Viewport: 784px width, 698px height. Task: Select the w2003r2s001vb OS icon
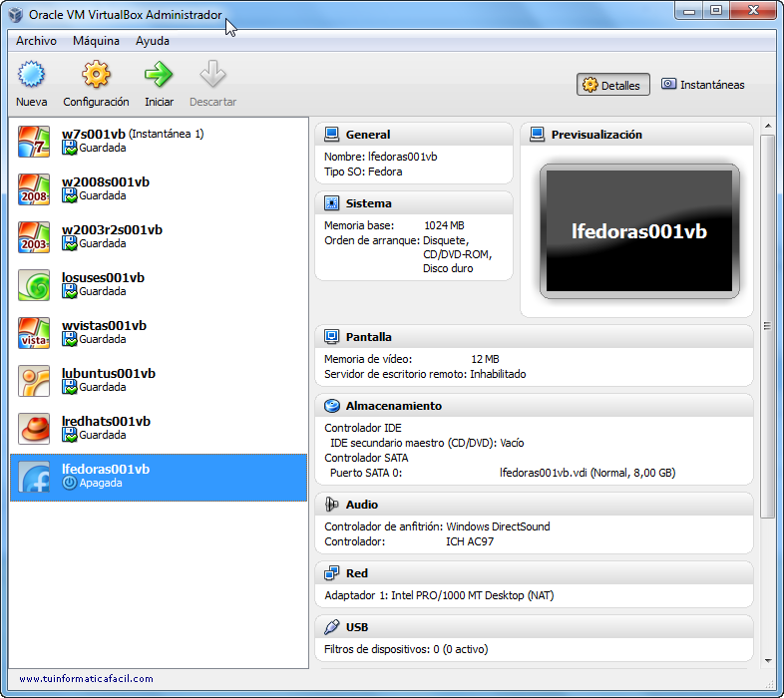coord(34,237)
